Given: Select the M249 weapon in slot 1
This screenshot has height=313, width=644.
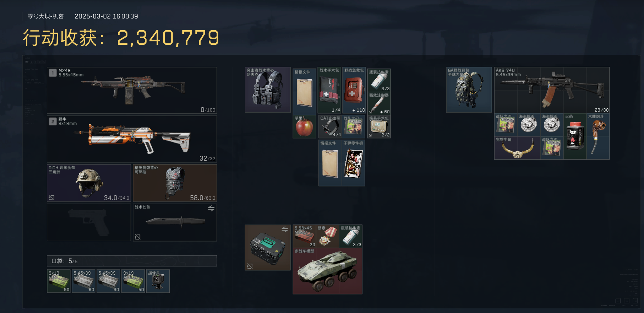Looking at the screenshot, I should (x=132, y=90).
